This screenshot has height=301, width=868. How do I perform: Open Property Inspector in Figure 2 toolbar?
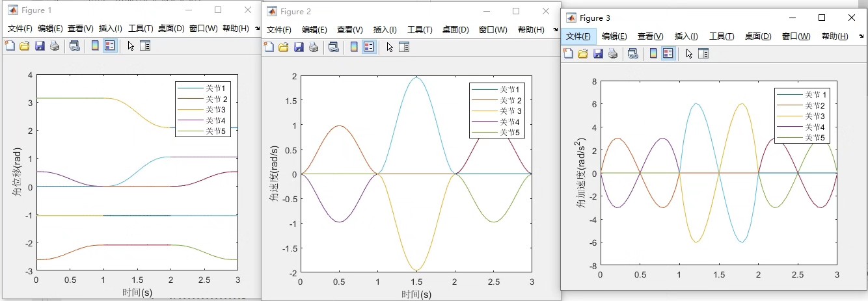404,46
